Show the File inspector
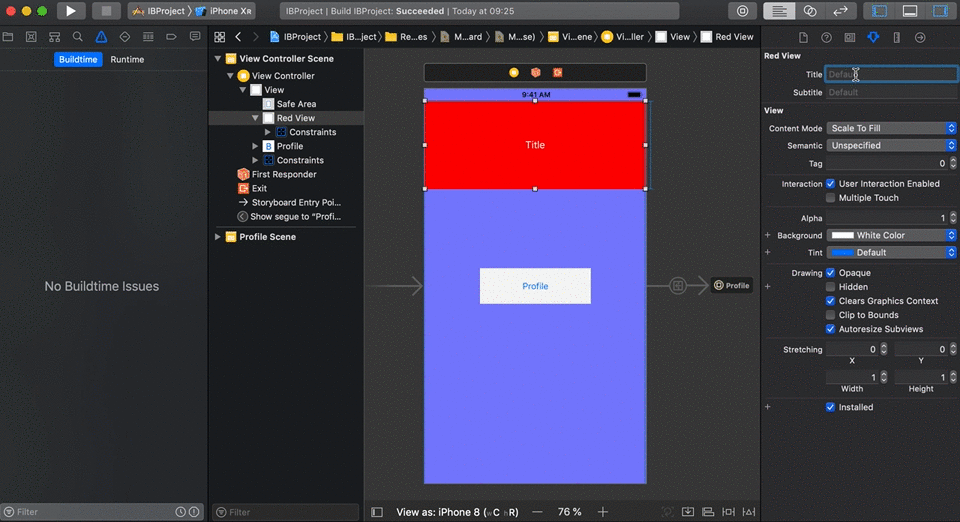The width and height of the screenshot is (960, 522). pos(803,37)
